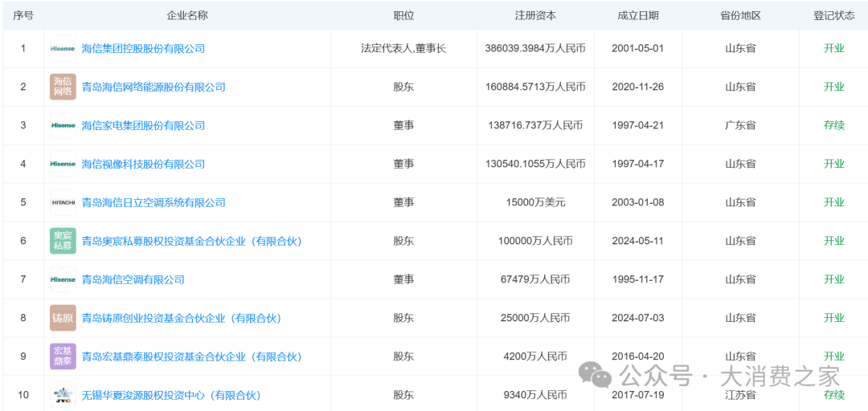Click the green 奥宸私募 logo badge
The image size is (868, 411).
click(x=63, y=241)
